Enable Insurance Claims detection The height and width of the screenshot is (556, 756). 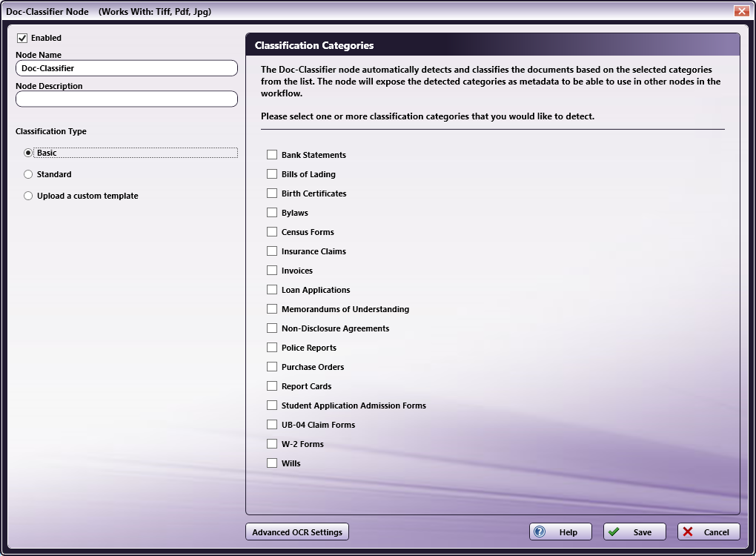click(x=272, y=251)
